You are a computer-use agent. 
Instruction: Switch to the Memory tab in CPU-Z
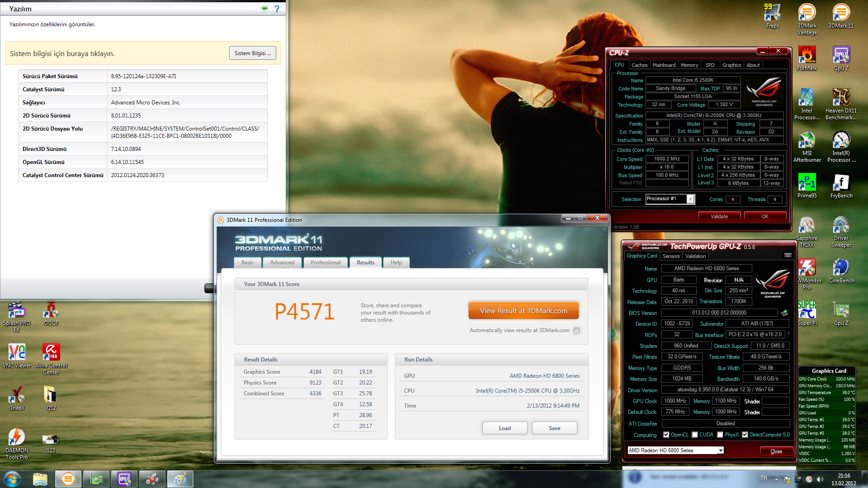(689, 65)
